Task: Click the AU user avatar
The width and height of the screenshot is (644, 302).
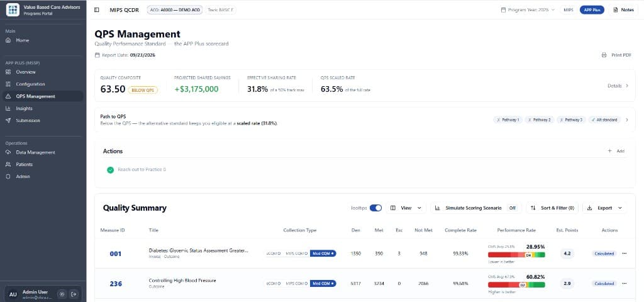Action: tap(13, 294)
